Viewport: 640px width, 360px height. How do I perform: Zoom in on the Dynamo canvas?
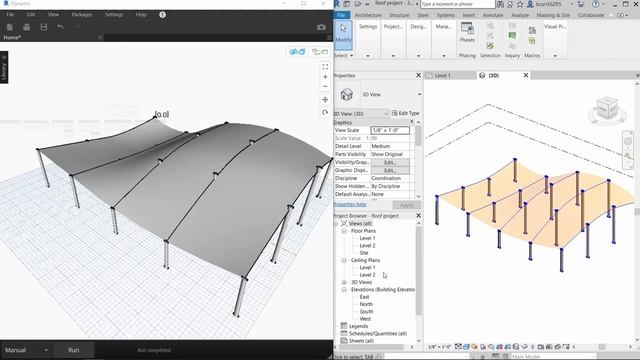(x=325, y=77)
